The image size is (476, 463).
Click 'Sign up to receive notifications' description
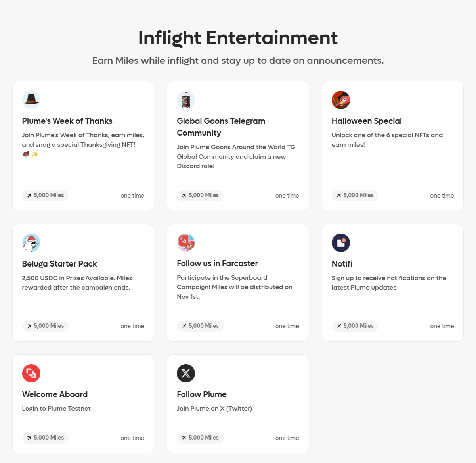pos(389,283)
